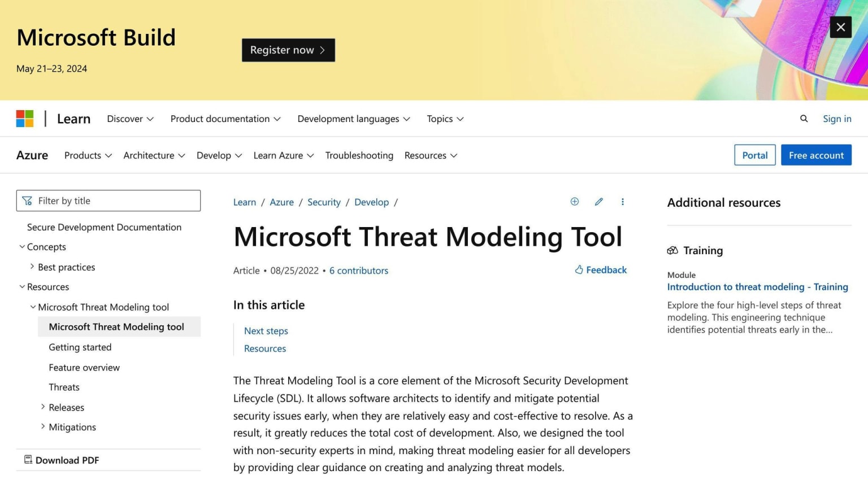This screenshot has width=868, height=488.
Task: Open the Product documentation dropdown
Action: 225,119
